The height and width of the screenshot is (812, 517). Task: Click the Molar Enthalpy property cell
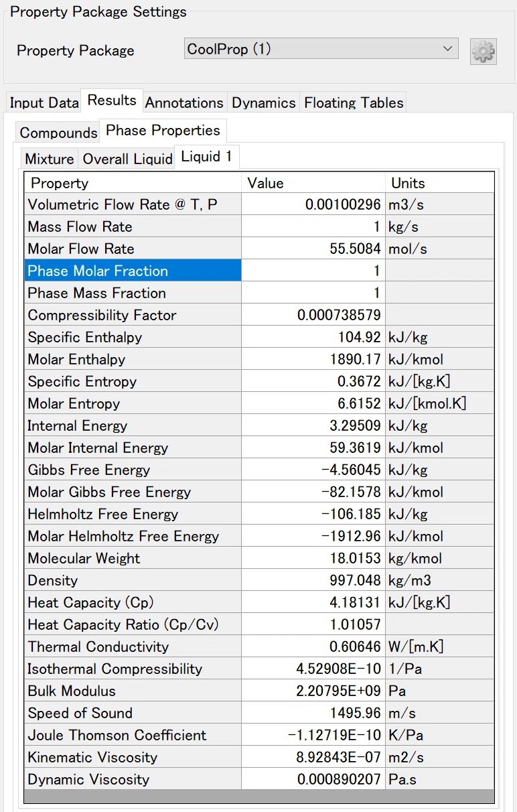(x=133, y=359)
